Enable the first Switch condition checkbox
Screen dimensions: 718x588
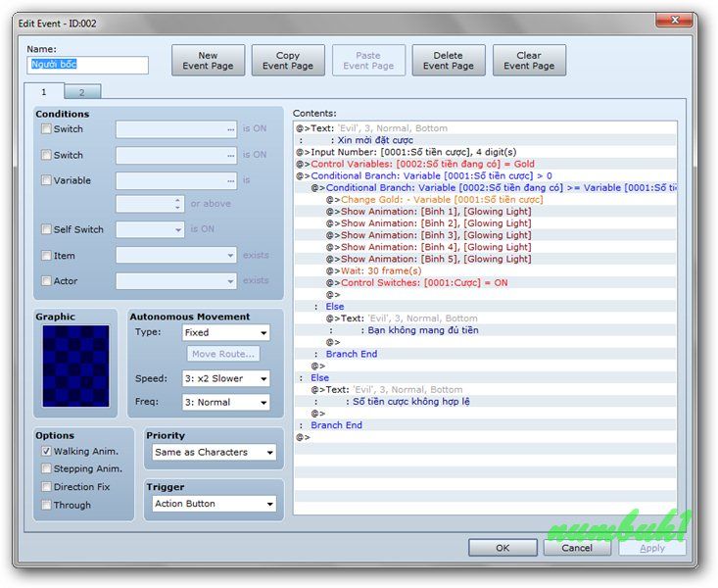click(x=46, y=128)
